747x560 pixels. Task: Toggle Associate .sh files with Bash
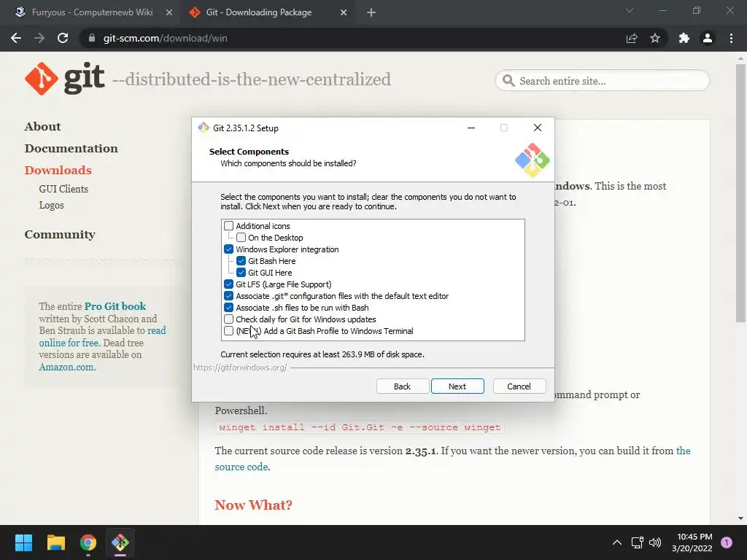228,308
